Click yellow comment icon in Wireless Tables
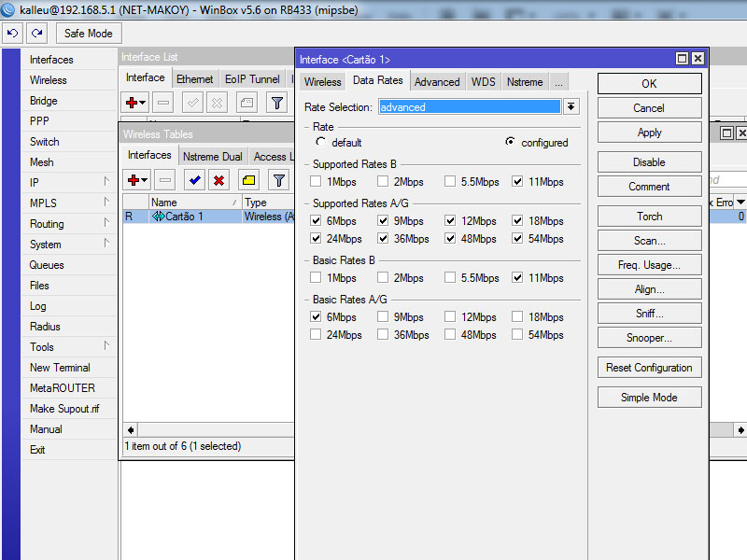 click(248, 180)
